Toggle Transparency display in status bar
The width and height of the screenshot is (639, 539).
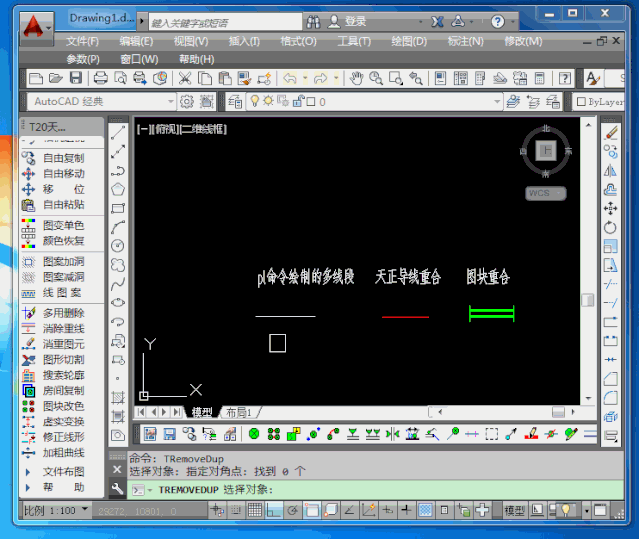(x=425, y=510)
